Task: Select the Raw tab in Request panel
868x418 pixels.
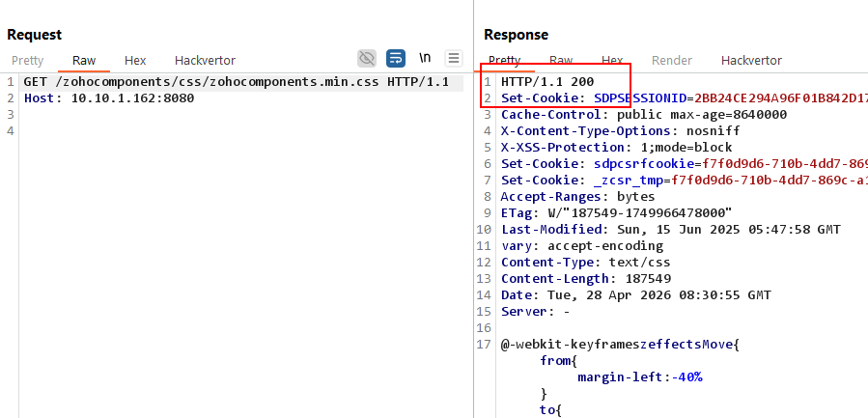Action: (84, 61)
